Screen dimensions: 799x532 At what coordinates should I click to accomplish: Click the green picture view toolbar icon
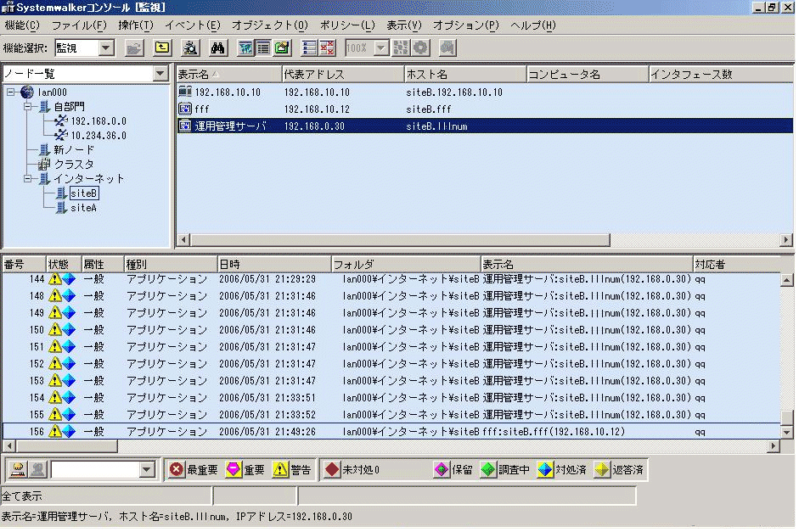(282, 48)
